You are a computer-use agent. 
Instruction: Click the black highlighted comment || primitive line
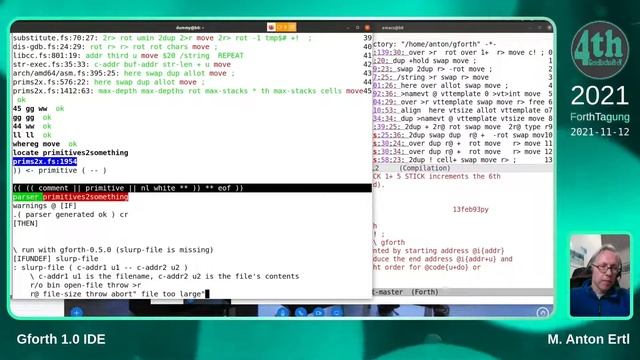tap(192, 188)
